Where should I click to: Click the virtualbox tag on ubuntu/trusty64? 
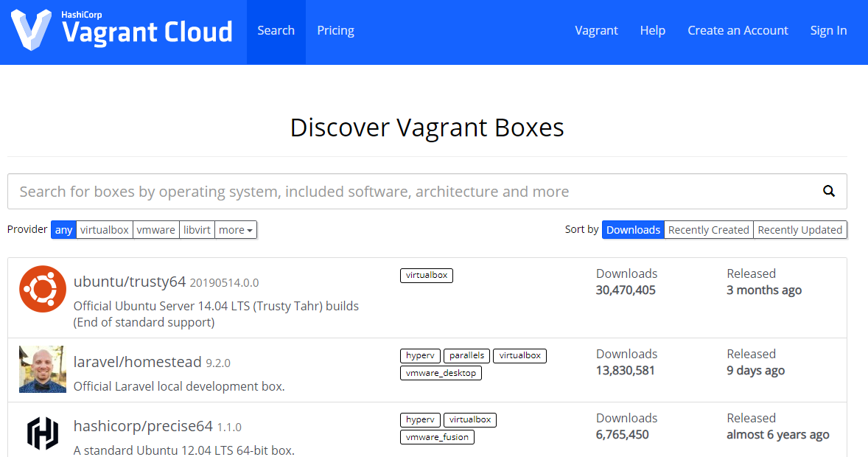pyautogui.click(x=426, y=275)
